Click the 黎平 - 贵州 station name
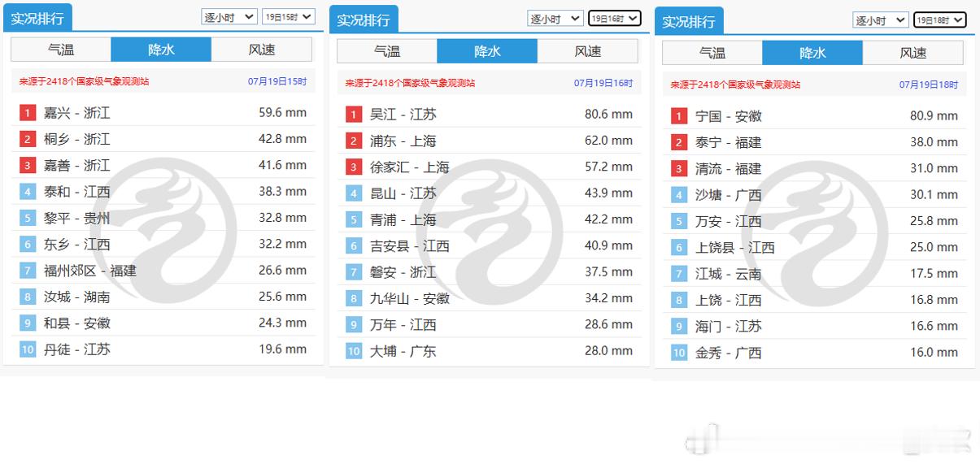 (x=76, y=218)
